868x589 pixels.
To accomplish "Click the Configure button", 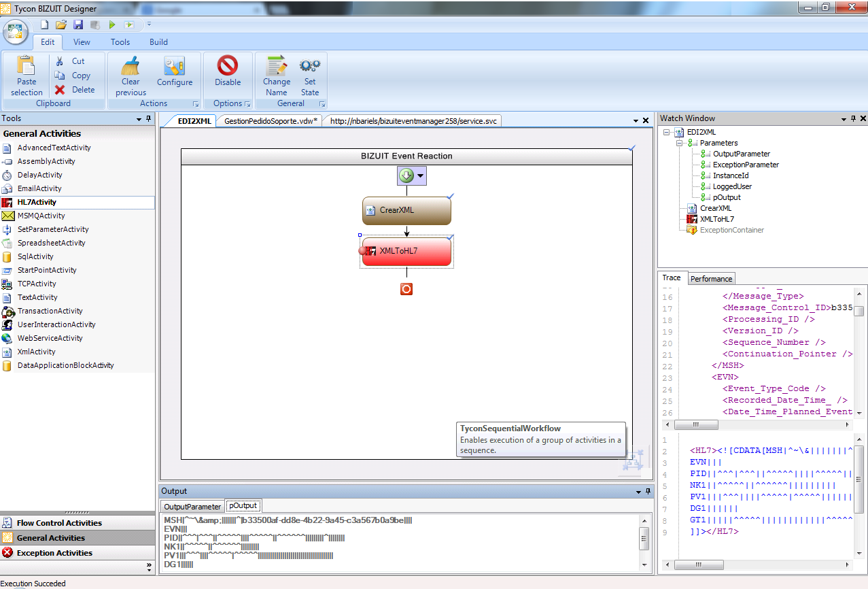I will (175, 71).
